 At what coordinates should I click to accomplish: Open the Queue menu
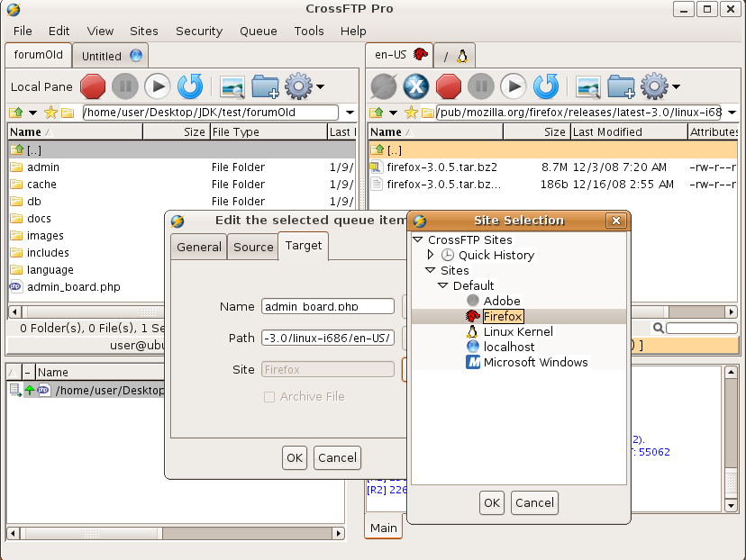coord(259,31)
